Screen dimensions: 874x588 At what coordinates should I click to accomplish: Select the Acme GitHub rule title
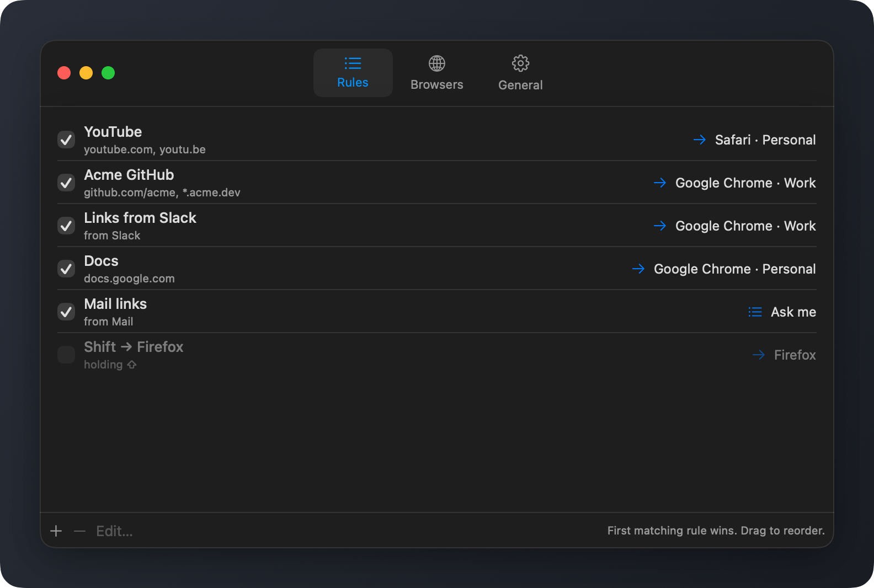[x=129, y=175]
